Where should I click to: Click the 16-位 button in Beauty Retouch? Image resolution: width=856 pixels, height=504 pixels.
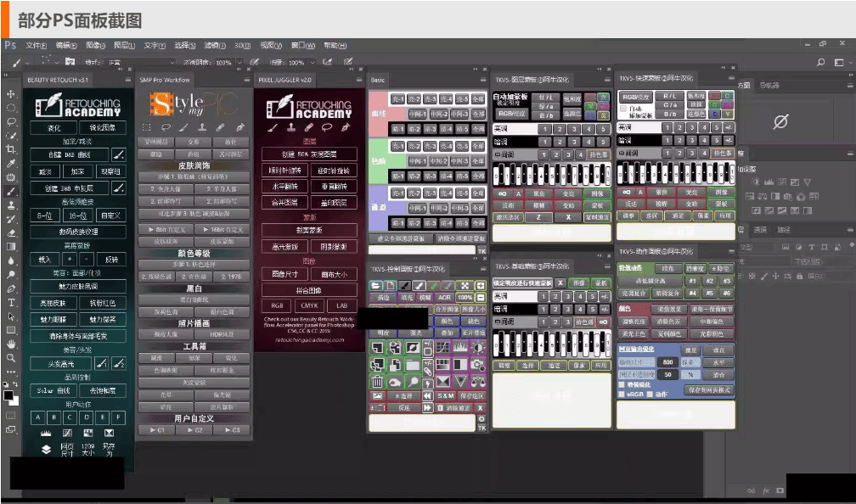[77, 216]
